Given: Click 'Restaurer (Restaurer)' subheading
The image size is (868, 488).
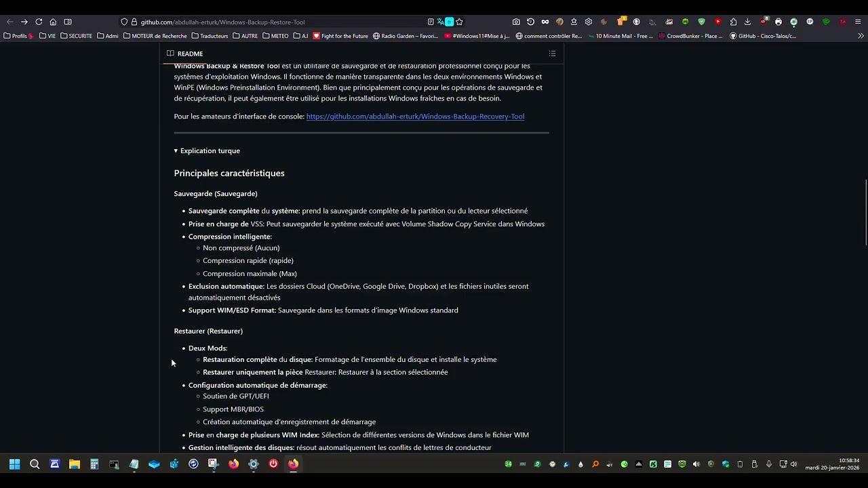Looking at the screenshot, I should pos(208,331).
